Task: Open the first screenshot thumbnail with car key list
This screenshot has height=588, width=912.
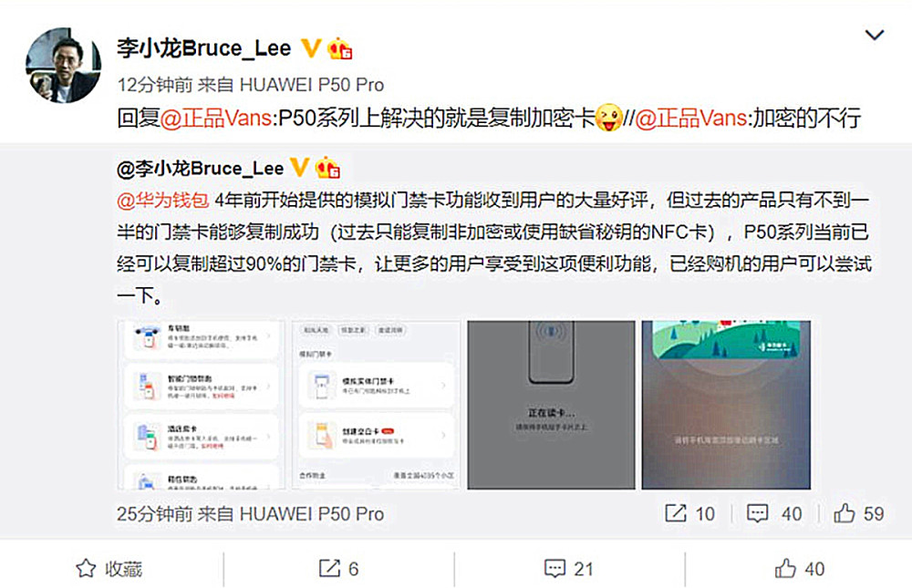Action: [202, 405]
